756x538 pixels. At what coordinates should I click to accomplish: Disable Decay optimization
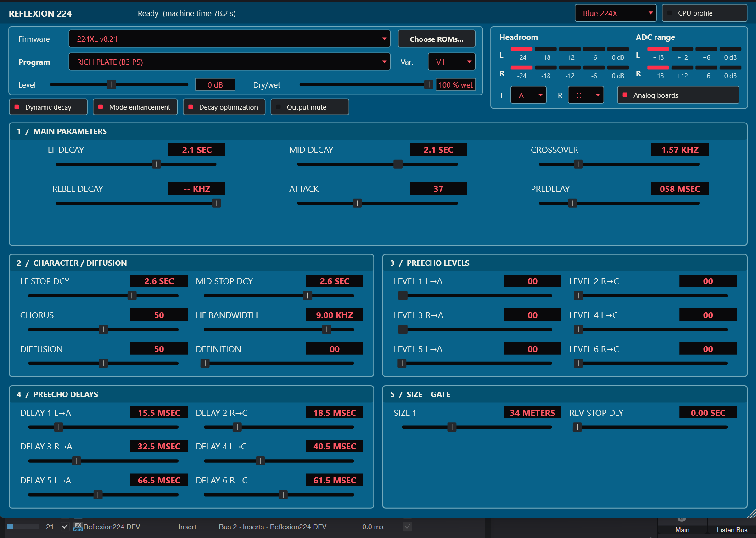pos(224,107)
